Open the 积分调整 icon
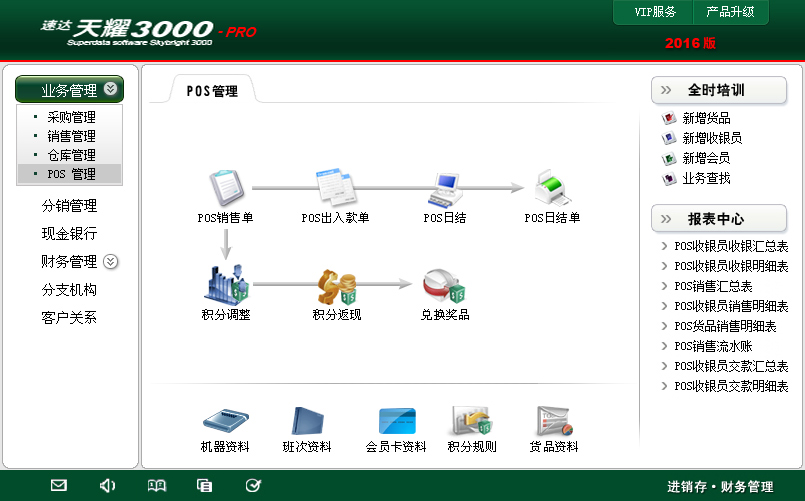 (x=226, y=283)
